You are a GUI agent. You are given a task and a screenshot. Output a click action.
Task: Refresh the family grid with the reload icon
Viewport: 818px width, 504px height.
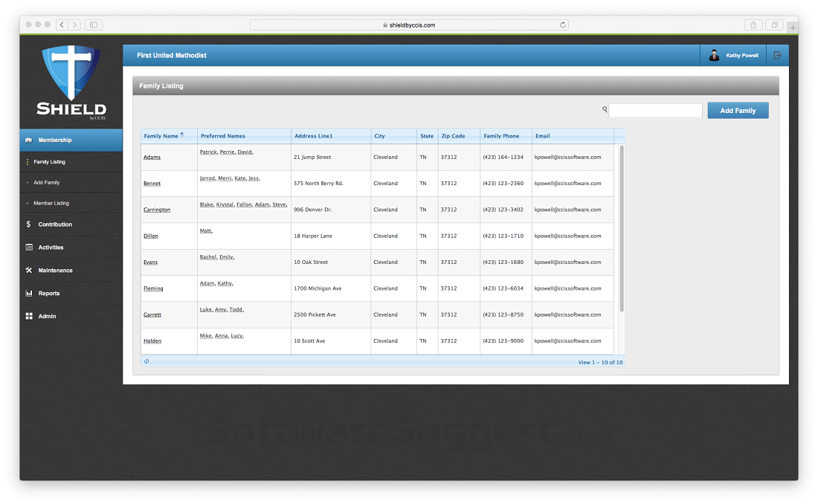[x=146, y=361]
